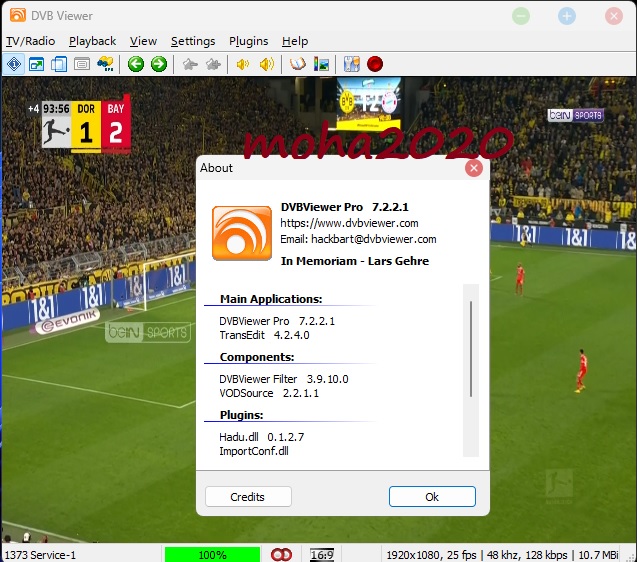Click the 'TransEdit 4.2.4.0' entry

pos(264,335)
